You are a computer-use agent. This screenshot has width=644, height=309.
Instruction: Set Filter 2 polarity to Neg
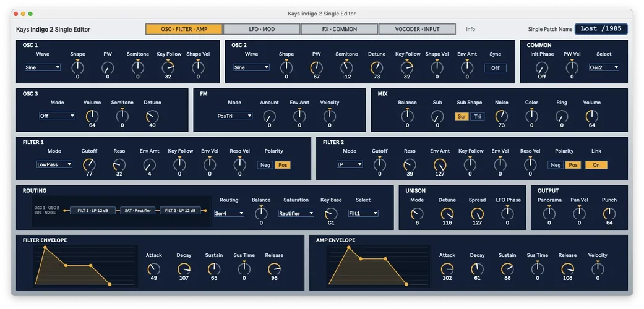(556, 165)
